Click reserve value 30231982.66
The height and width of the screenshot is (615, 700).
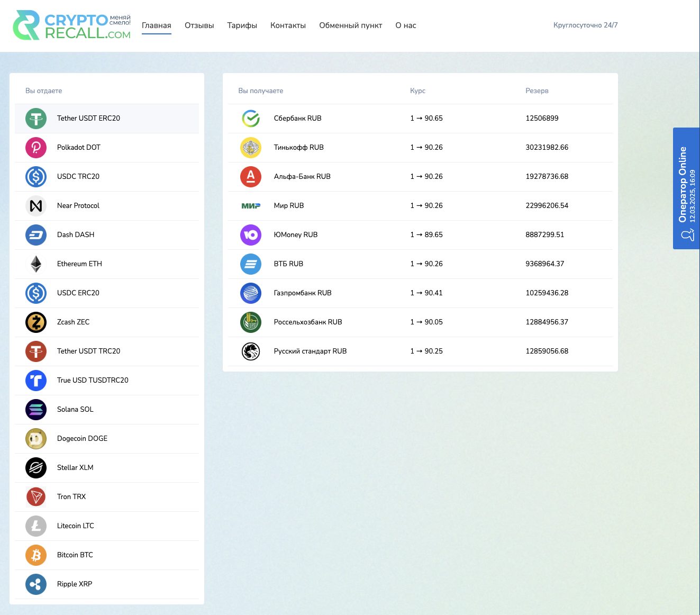point(547,148)
